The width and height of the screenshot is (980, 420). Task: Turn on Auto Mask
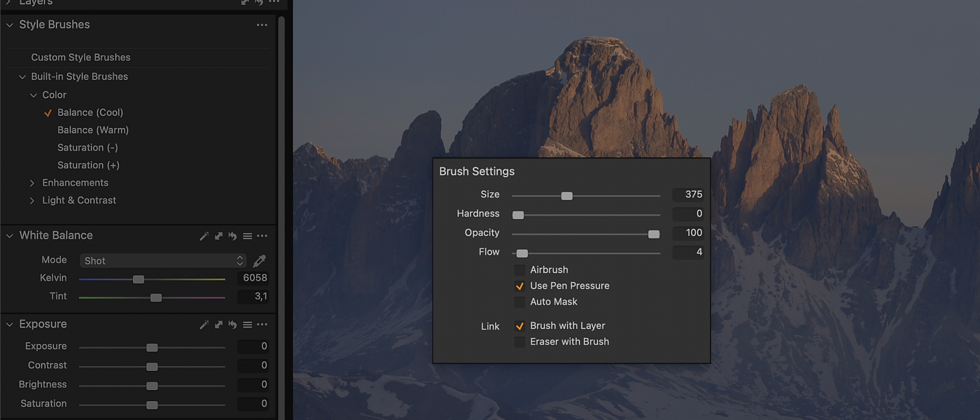coord(519,302)
